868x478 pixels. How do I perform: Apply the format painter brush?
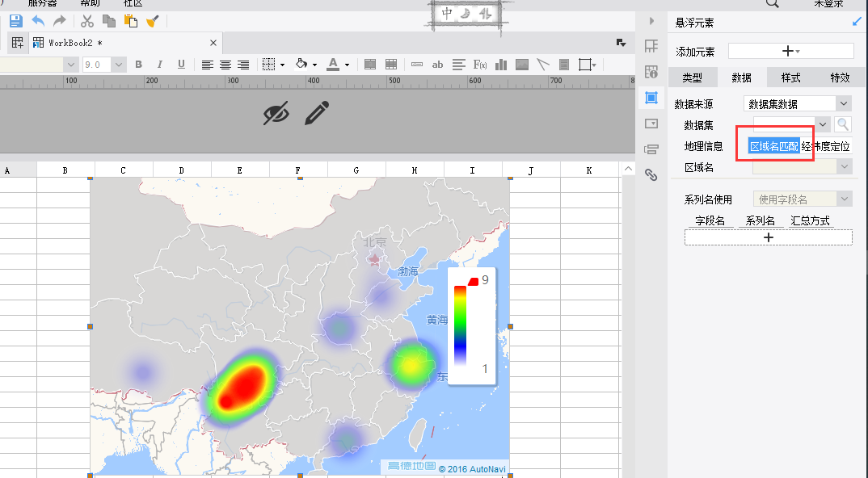pos(152,22)
